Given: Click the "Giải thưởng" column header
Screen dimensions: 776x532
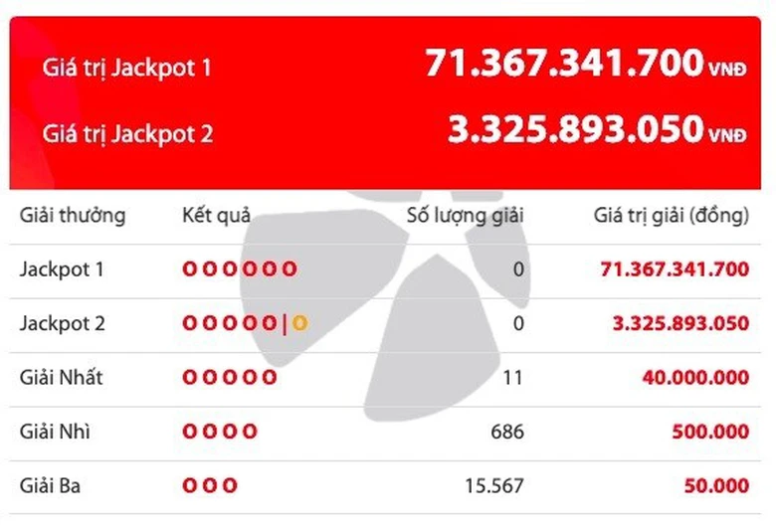Looking at the screenshot, I should tap(73, 216).
